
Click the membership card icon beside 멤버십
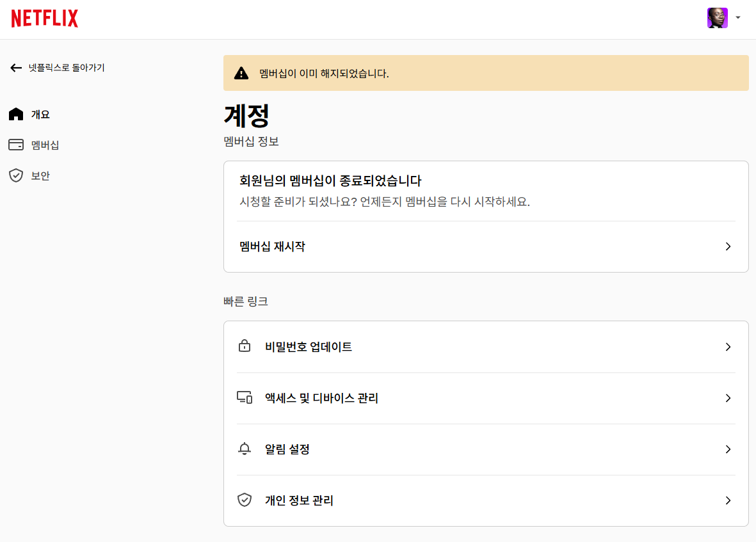coord(16,145)
